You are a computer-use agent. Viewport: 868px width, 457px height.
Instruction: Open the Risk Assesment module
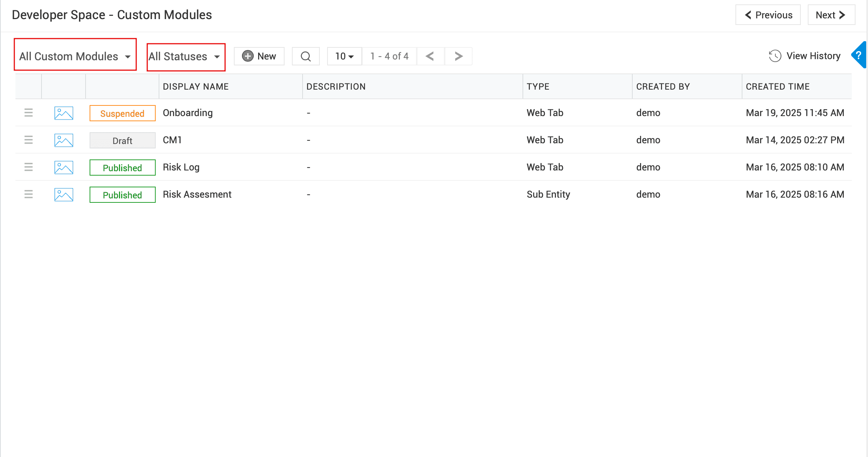[x=197, y=194]
